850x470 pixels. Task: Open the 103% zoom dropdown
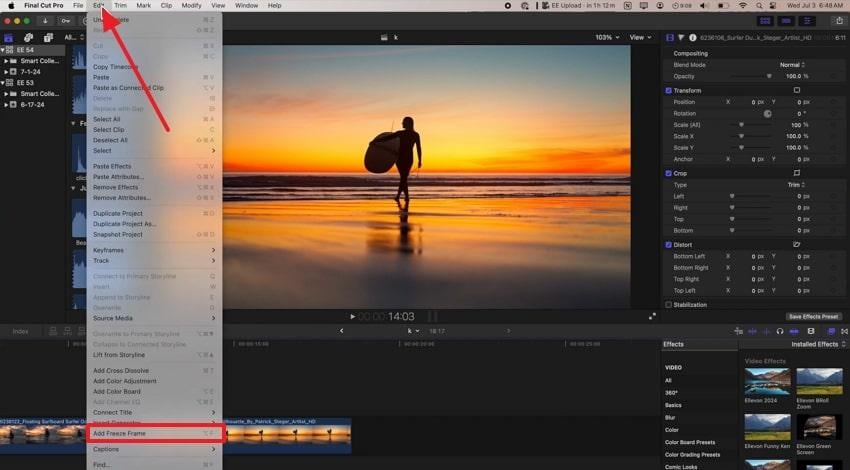click(x=607, y=37)
